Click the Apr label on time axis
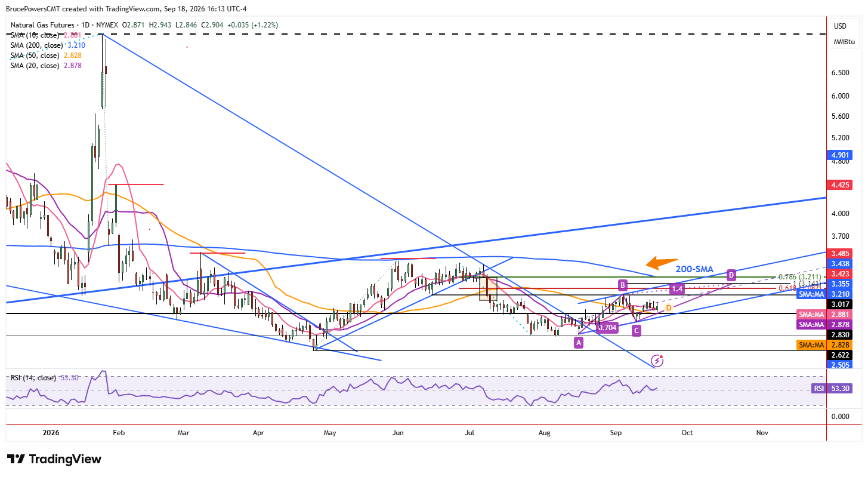 [x=258, y=432]
